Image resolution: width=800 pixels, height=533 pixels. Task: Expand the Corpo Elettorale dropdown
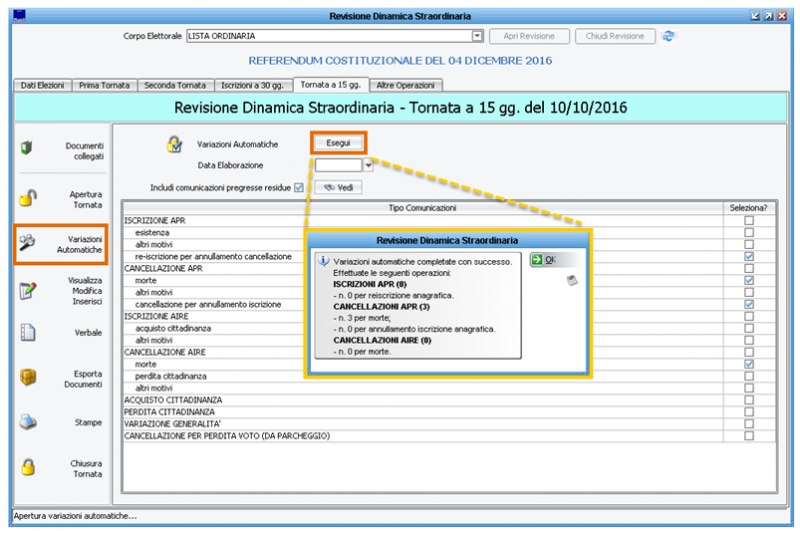(x=478, y=36)
